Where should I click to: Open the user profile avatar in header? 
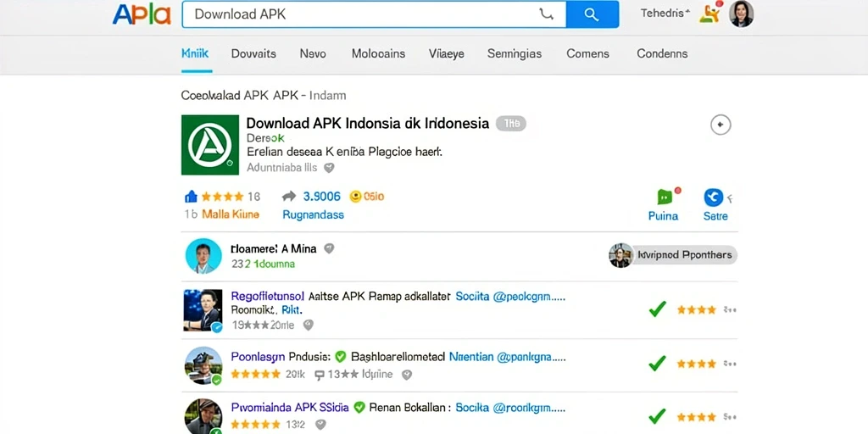pos(741,14)
